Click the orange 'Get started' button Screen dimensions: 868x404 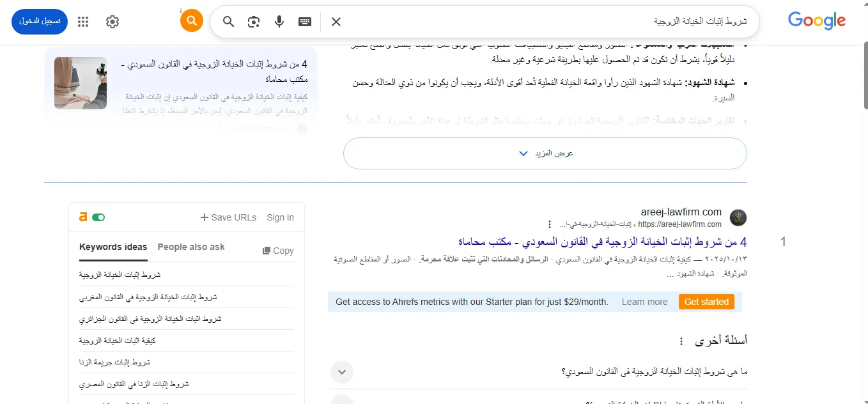(x=706, y=302)
